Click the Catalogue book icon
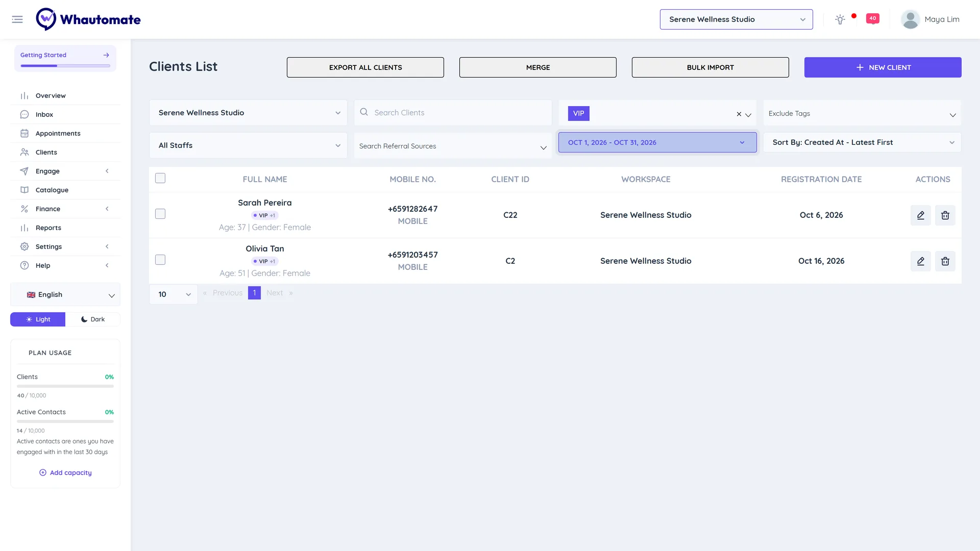The width and height of the screenshot is (980, 551). click(x=24, y=190)
